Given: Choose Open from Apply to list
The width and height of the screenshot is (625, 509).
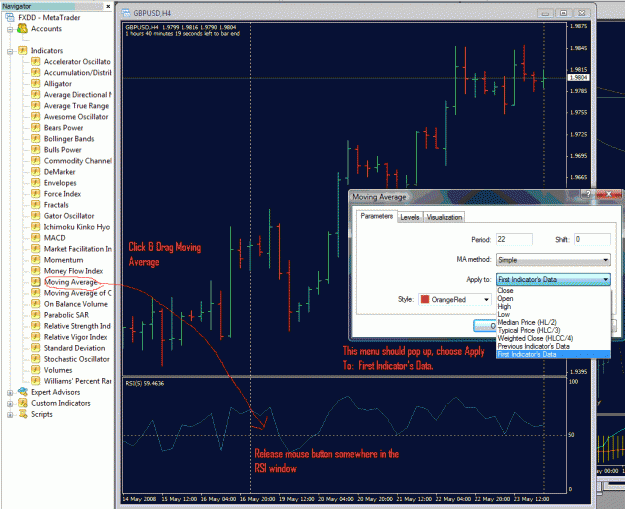Looking at the screenshot, I should 553,299.
